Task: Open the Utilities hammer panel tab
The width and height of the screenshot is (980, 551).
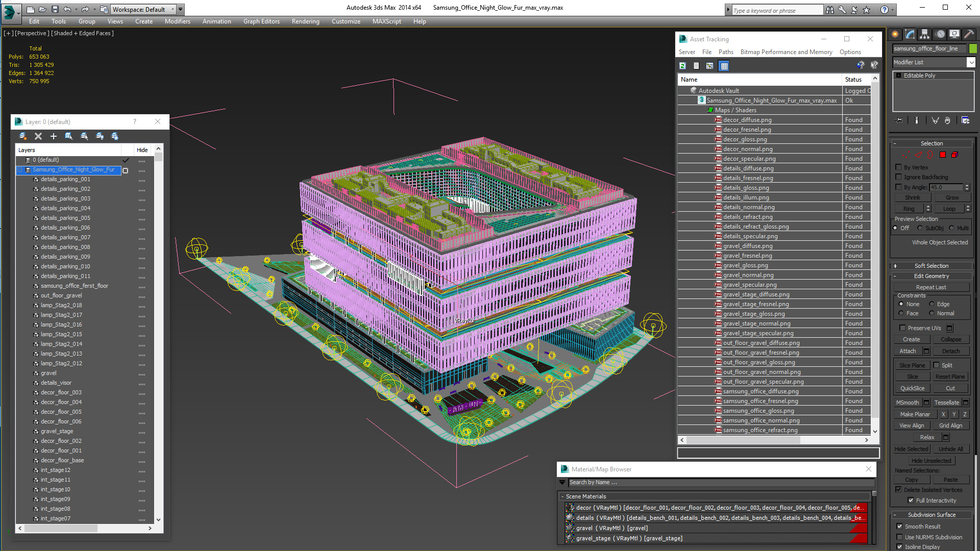Action: pyautogui.click(x=969, y=34)
